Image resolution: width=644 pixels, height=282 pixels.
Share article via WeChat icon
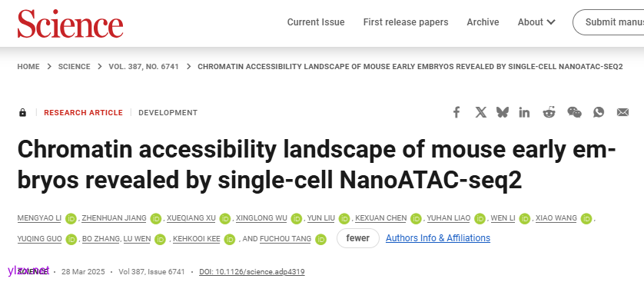574,112
